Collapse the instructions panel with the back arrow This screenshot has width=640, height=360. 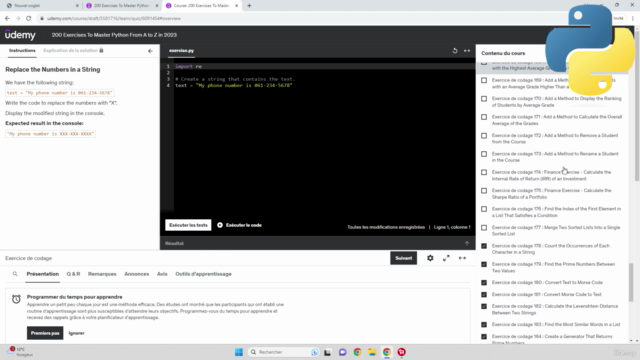click(x=150, y=51)
